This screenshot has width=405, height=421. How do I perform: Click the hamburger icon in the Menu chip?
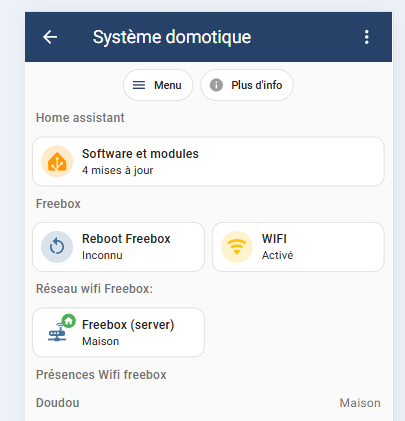139,85
